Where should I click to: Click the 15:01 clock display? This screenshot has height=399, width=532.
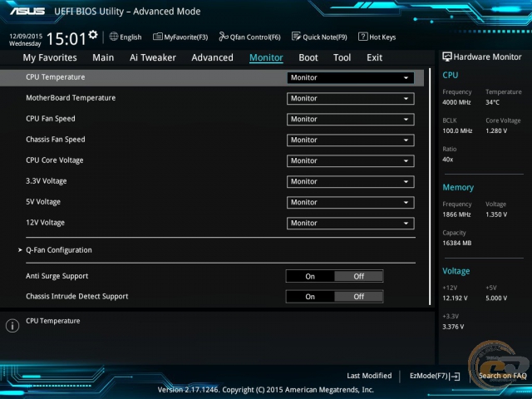(66, 39)
